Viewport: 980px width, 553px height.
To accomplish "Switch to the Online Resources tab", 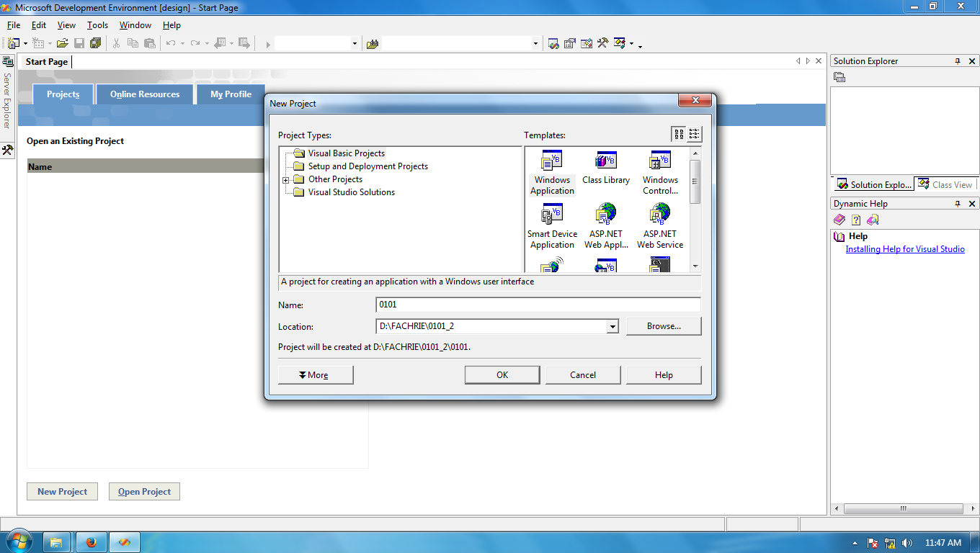I will [145, 94].
